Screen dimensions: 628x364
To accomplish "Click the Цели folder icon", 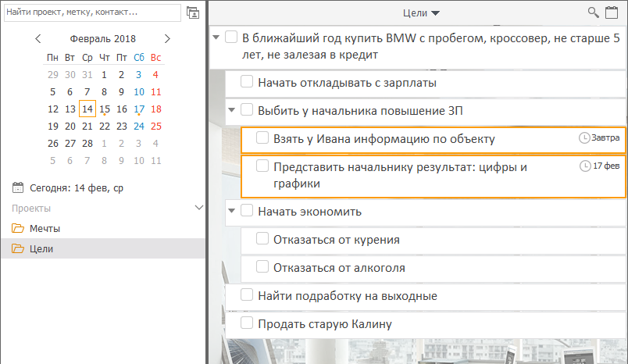I will pyautogui.click(x=18, y=248).
